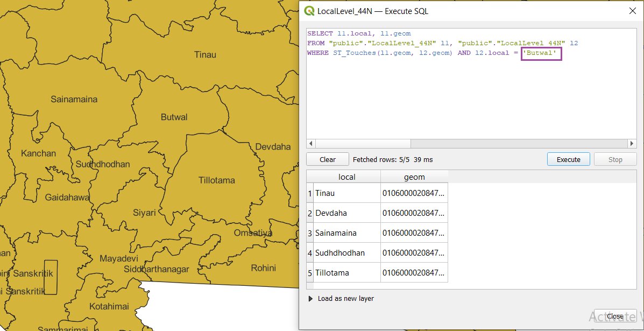Click the SELECT keyword in the query
The image size is (644, 331).
[320, 33]
